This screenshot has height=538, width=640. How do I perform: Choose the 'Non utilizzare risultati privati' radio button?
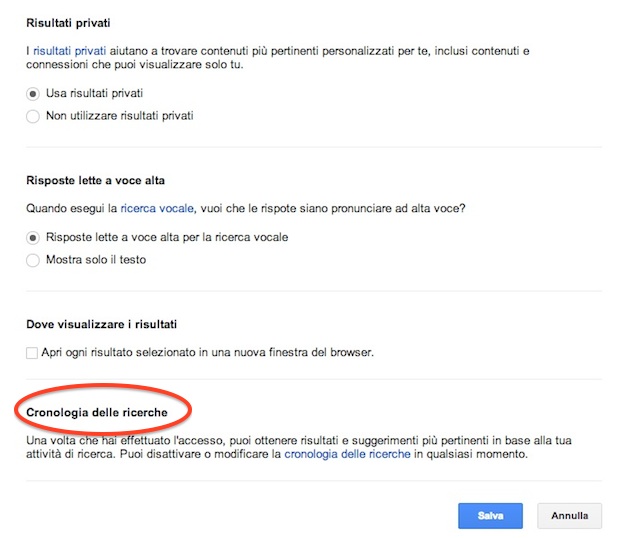point(33,116)
